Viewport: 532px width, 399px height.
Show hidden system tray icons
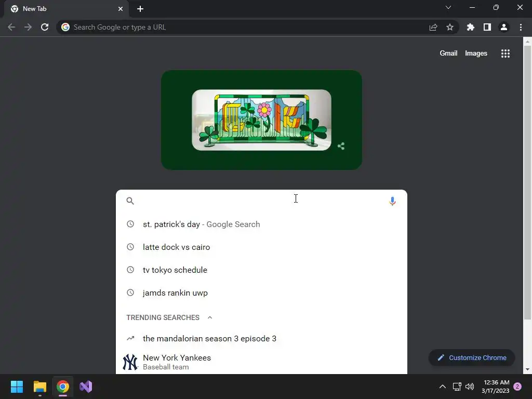coord(443,387)
